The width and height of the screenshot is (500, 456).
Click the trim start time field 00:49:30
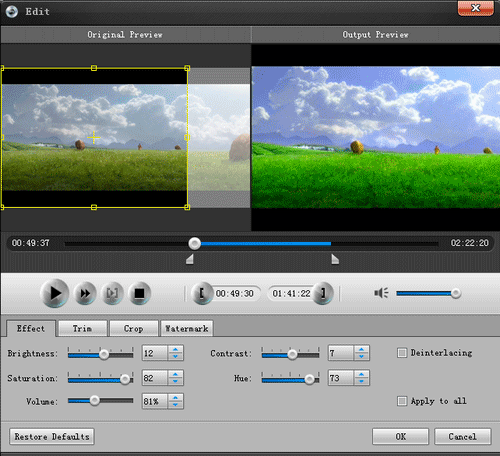coord(235,294)
